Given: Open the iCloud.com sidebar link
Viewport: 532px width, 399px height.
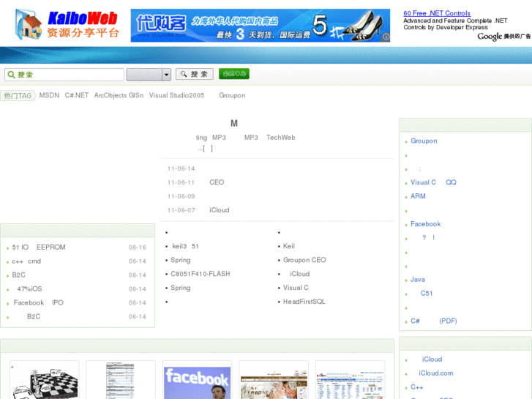Looking at the screenshot, I should pyautogui.click(x=435, y=373).
